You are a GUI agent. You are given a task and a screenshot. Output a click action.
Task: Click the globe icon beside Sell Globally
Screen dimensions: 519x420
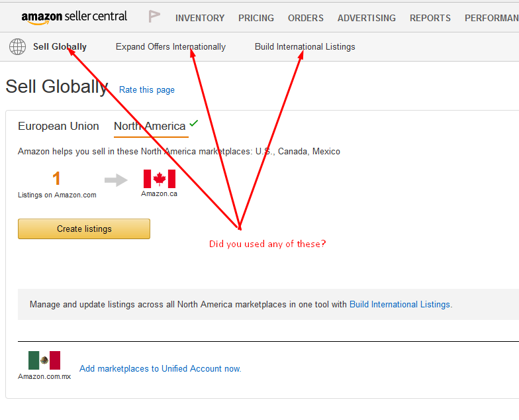(x=17, y=46)
